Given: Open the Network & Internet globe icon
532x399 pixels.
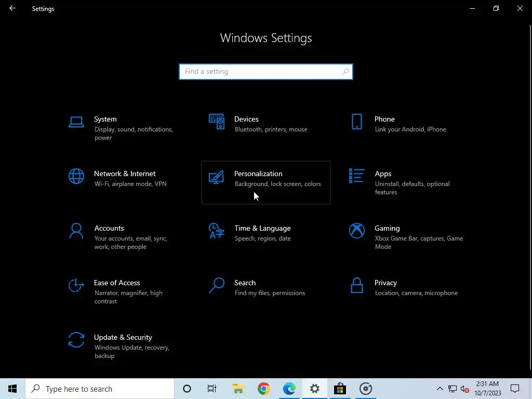Looking at the screenshot, I should pyautogui.click(x=76, y=176).
